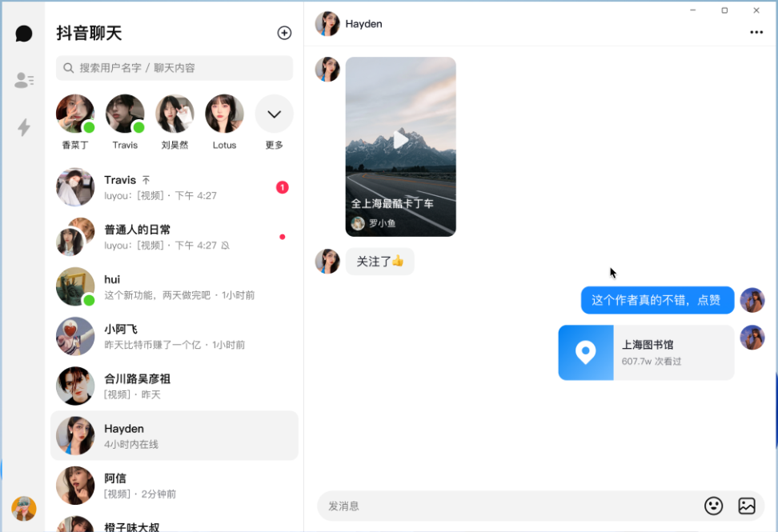This screenshot has width=778, height=532.
Task: Open the send image icon
Action: 747,506
